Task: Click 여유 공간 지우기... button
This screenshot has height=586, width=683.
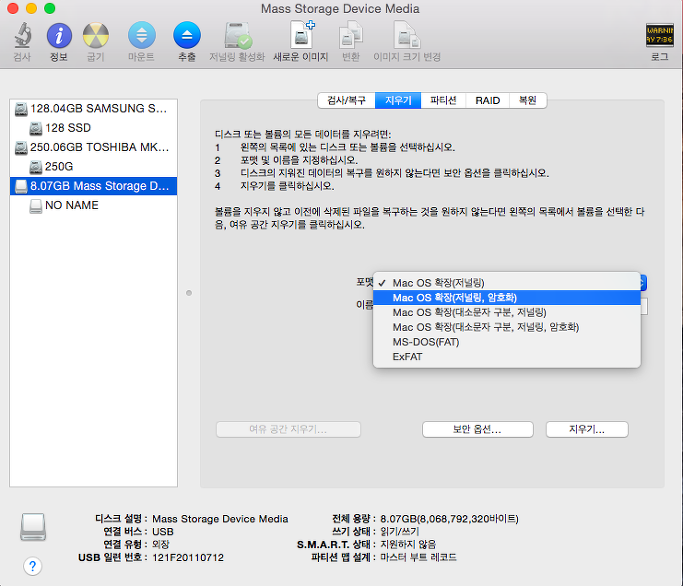Action: (288, 430)
